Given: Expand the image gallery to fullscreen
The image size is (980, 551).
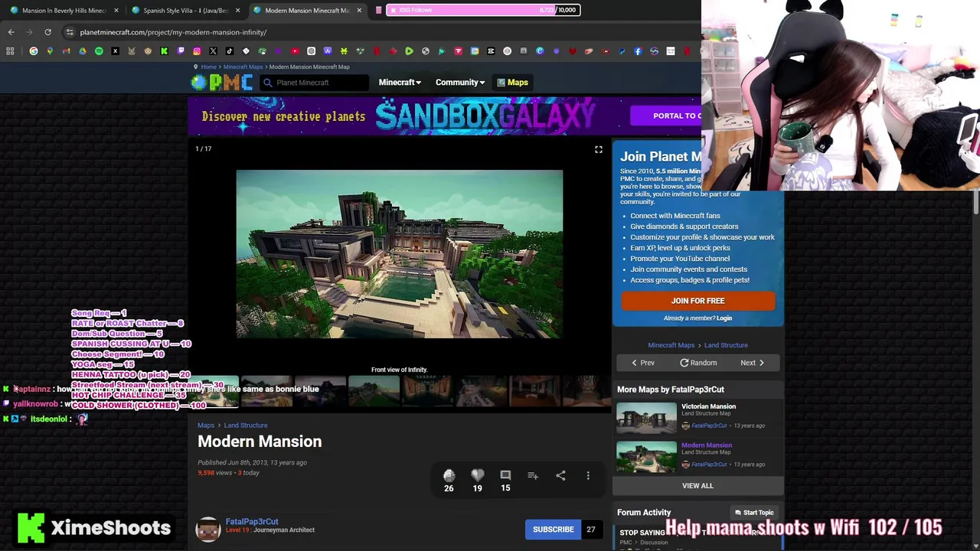Looking at the screenshot, I should (599, 149).
